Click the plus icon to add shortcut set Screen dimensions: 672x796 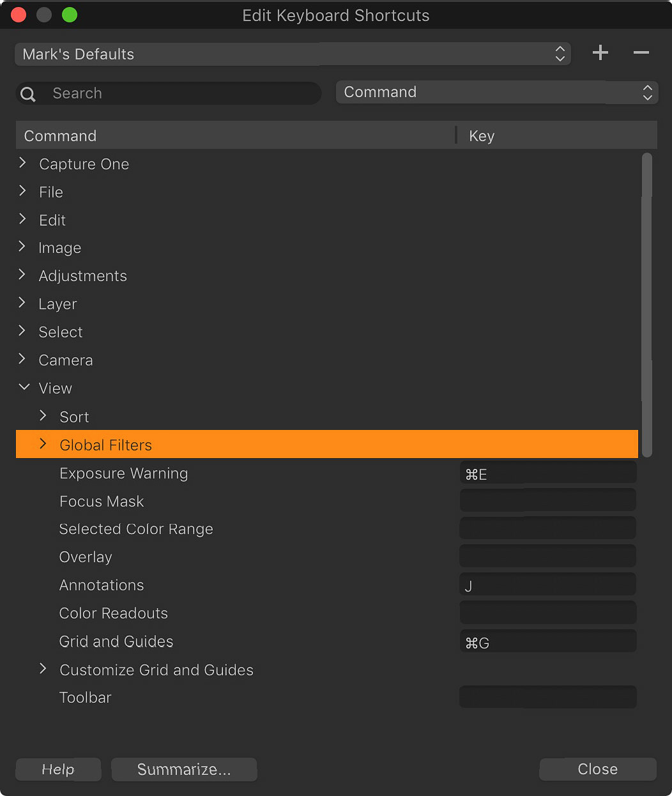pyautogui.click(x=600, y=53)
